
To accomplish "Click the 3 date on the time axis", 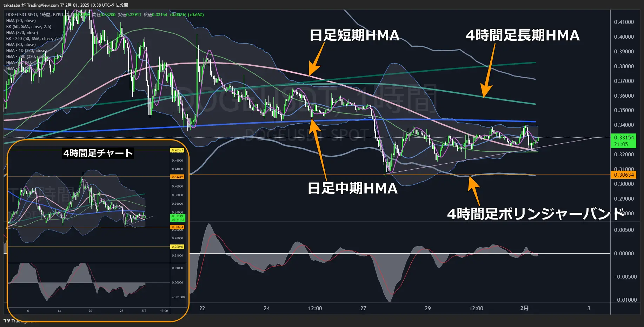I will [589, 308].
